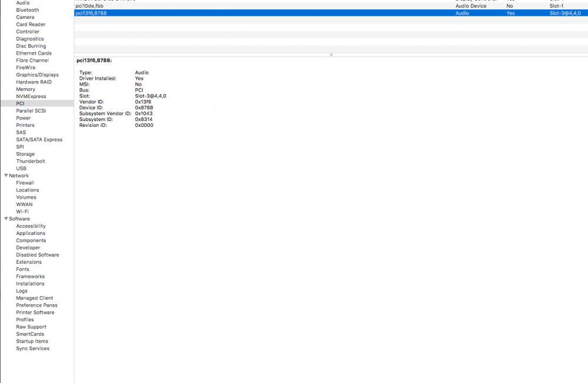Select Bluetooth in the sidebar
This screenshot has height=383, width=588.
pos(28,10)
